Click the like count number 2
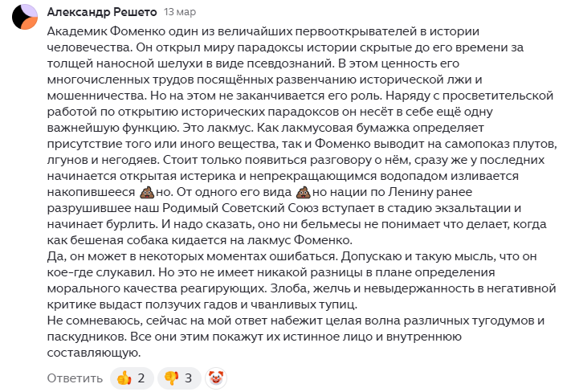Image resolution: width=571 pixels, height=392 pixels. (141, 378)
